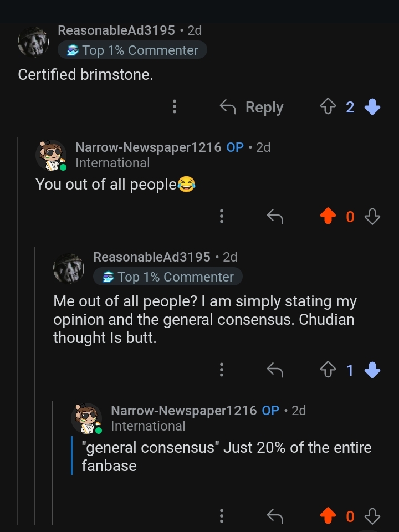View ReasonableAd3195 skull avatar on top comment
This screenshot has height=532, width=399.
(x=33, y=42)
